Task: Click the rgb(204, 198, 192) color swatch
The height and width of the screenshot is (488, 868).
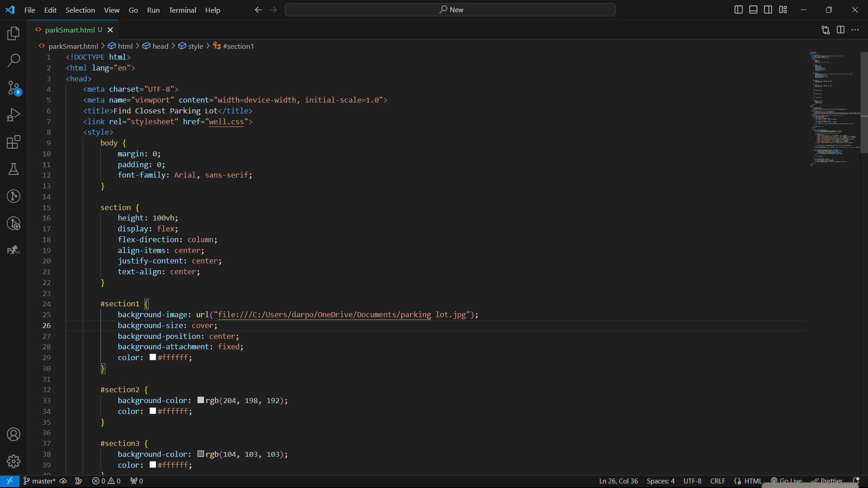Action: [201, 400]
